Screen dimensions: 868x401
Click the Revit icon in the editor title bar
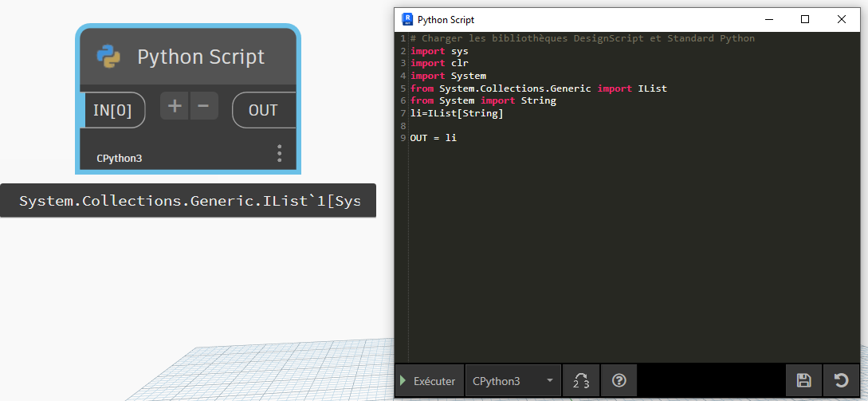point(407,19)
